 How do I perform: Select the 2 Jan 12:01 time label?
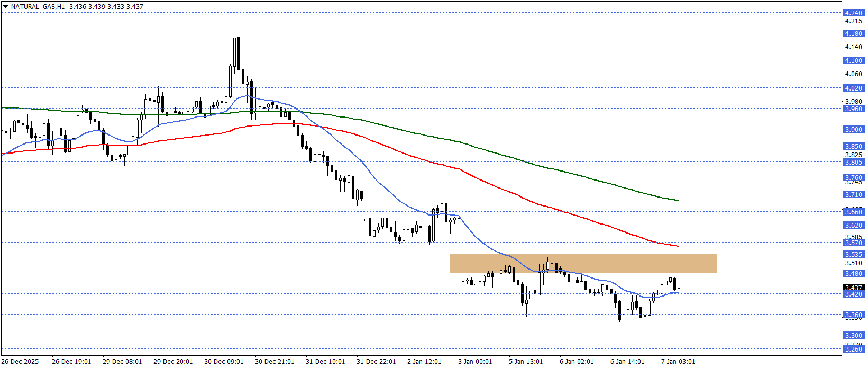pos(424,362)
